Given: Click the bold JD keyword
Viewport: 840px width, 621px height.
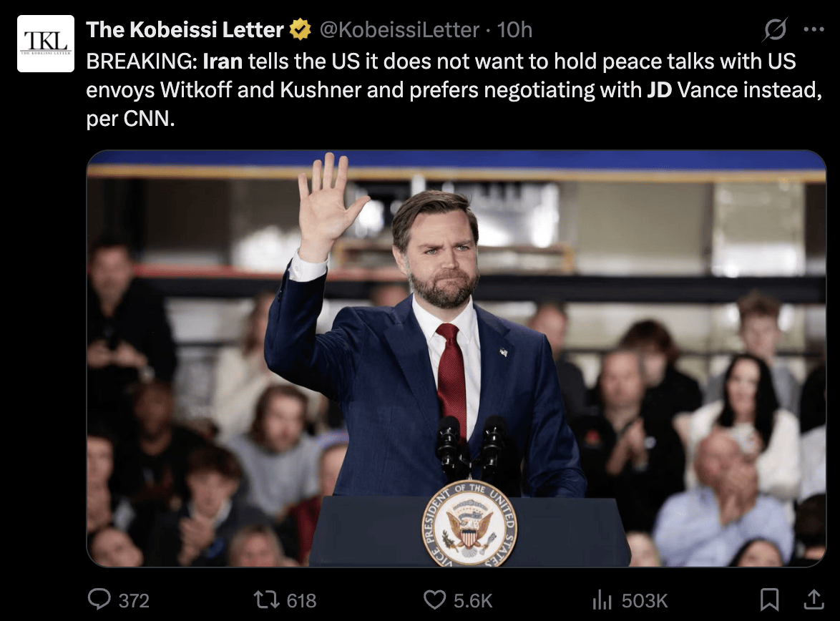Looking at the screenshot, I should pyautogui.click(x=659, y=92).
